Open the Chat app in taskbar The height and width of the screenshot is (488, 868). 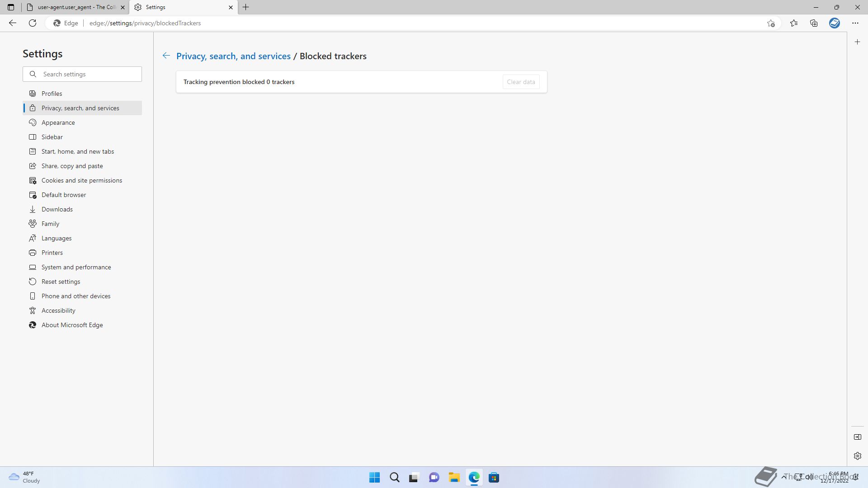click(434, 477)
